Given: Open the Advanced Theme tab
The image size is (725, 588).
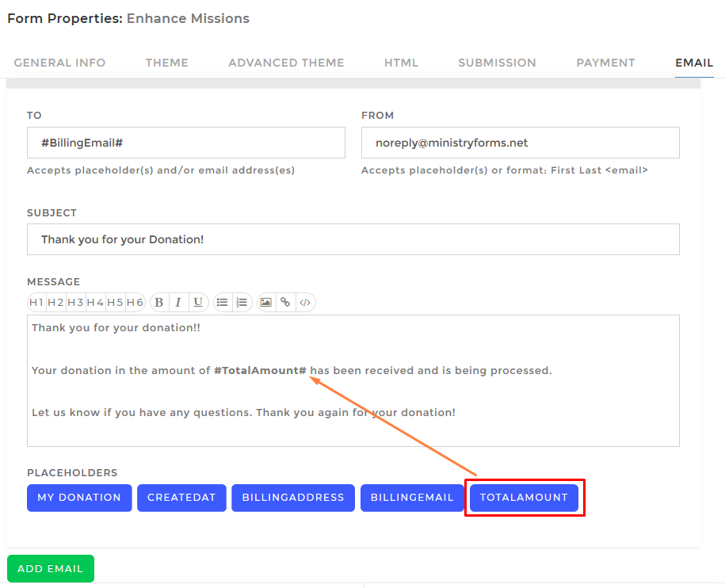Looking at the screenshot, I should point(286,63).
